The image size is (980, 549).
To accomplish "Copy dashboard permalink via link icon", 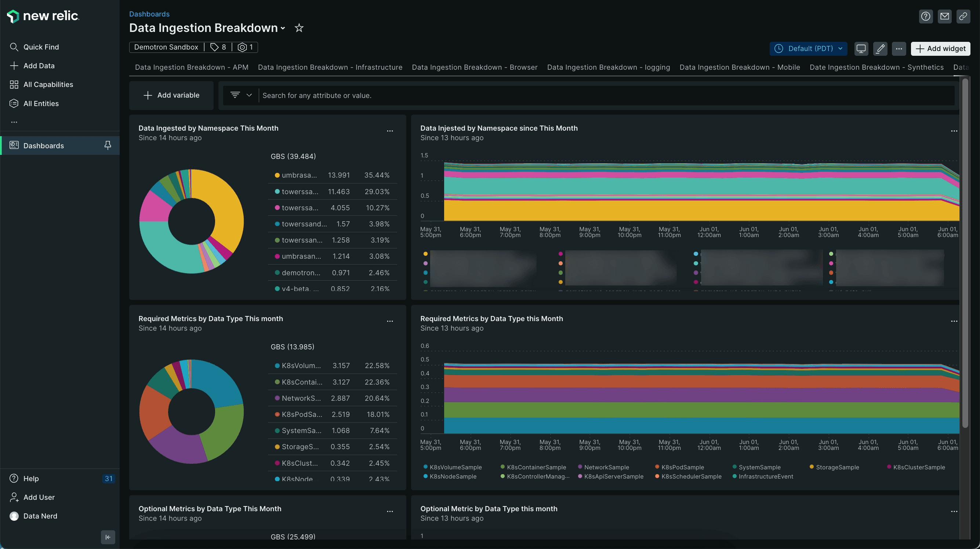I will pyautogui.click(x=963, y=17).
